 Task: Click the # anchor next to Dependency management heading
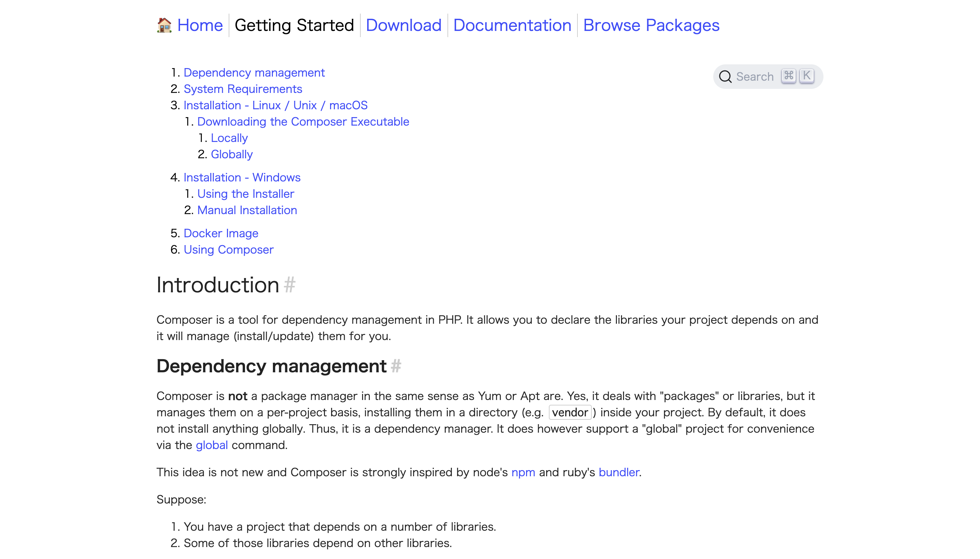pyautogui.click(x=396, y=366)
